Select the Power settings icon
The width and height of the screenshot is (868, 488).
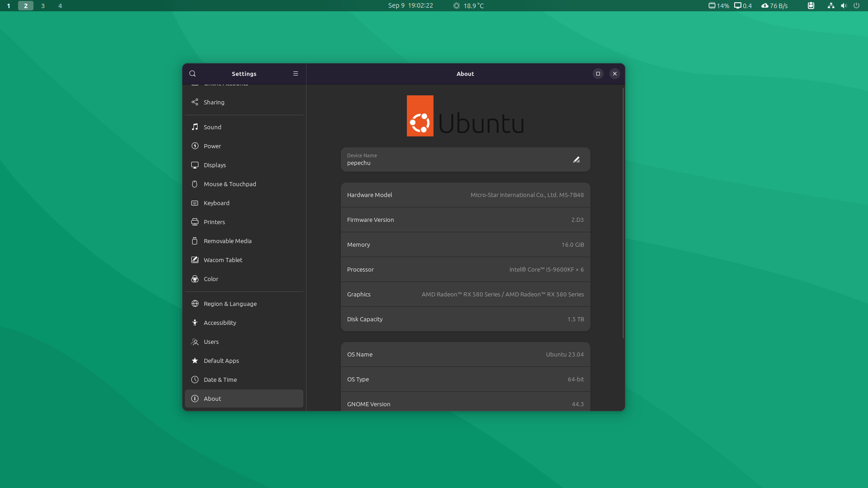(x=195, y=146)
